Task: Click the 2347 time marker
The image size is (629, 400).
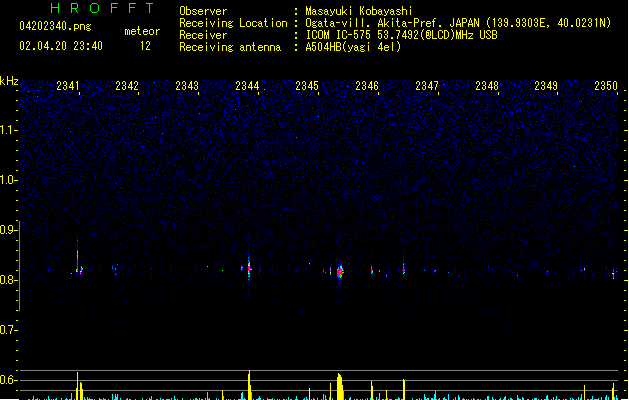Action: click(427, 86)
